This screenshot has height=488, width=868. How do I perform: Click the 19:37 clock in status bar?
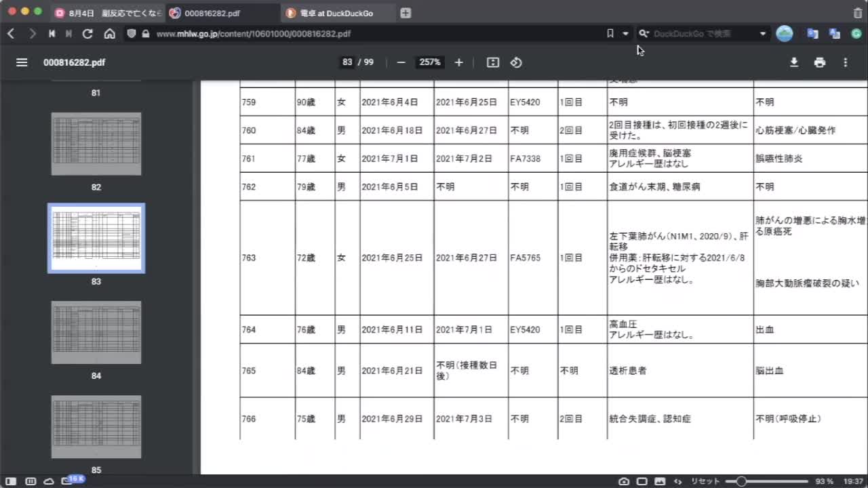pyautogui.click(x=854, y=481)
